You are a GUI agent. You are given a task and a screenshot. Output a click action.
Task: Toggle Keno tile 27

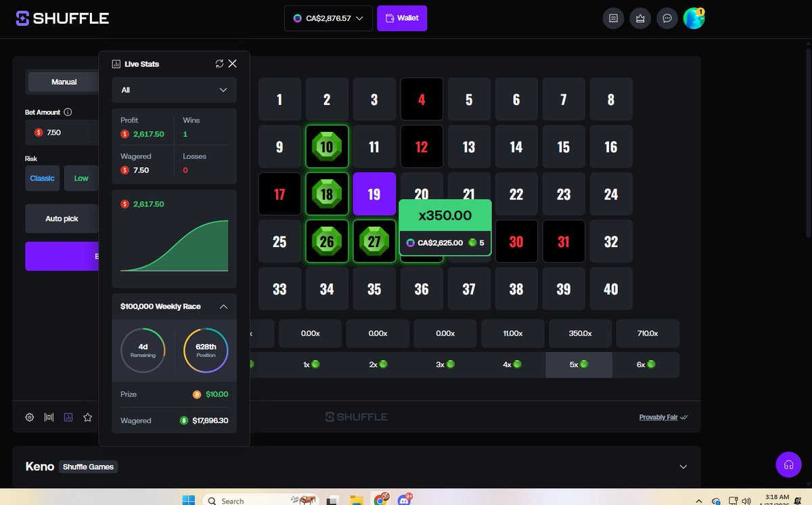pos(374,242)
